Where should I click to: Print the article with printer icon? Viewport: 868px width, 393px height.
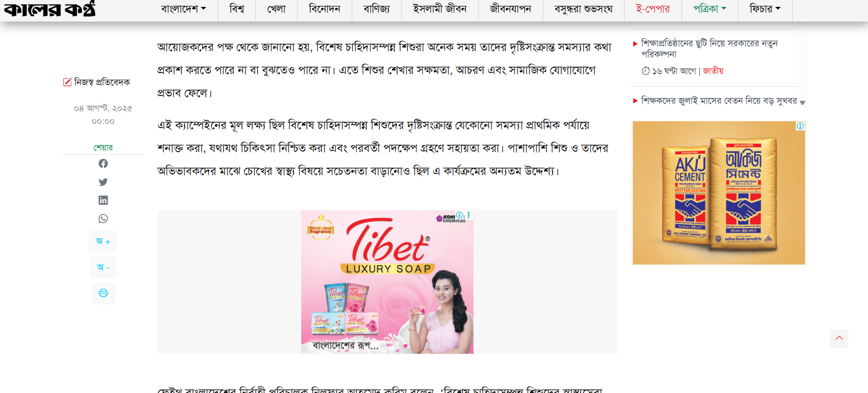point(103,293)
